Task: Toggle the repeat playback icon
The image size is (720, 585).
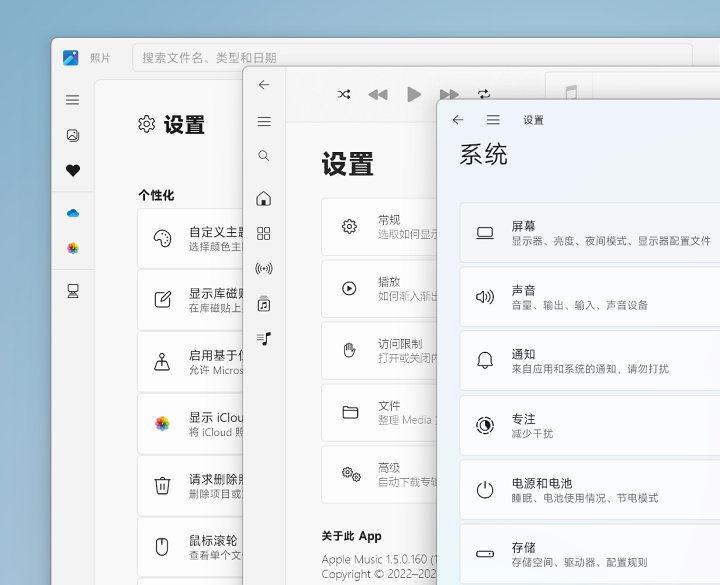Action: click(x=484, y=94)
